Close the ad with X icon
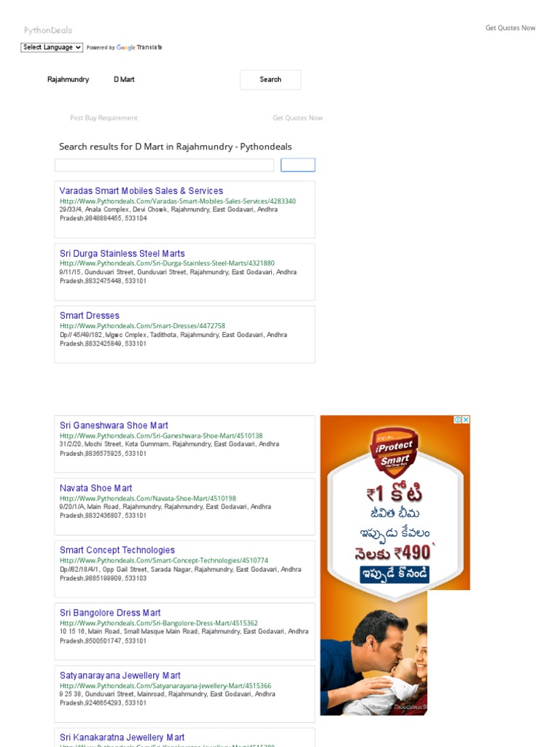The height and width of the screenshot is (747, 560). pos(466,419)
